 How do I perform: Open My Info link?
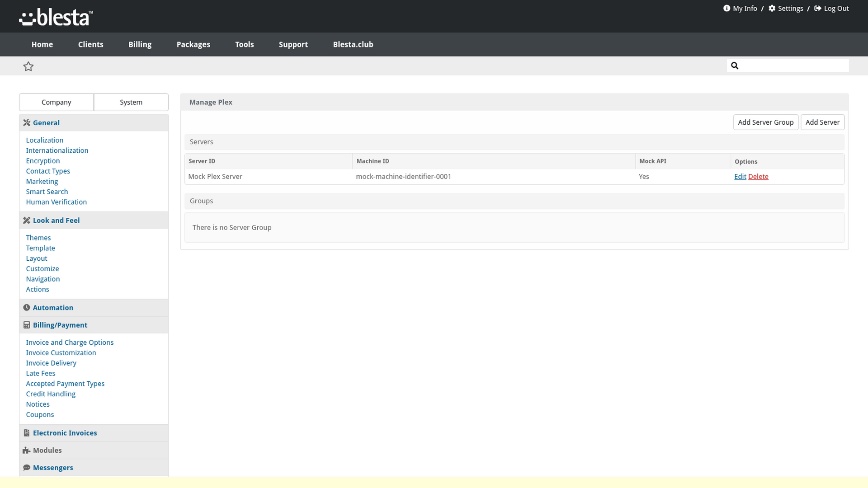[x=745, y=8]
